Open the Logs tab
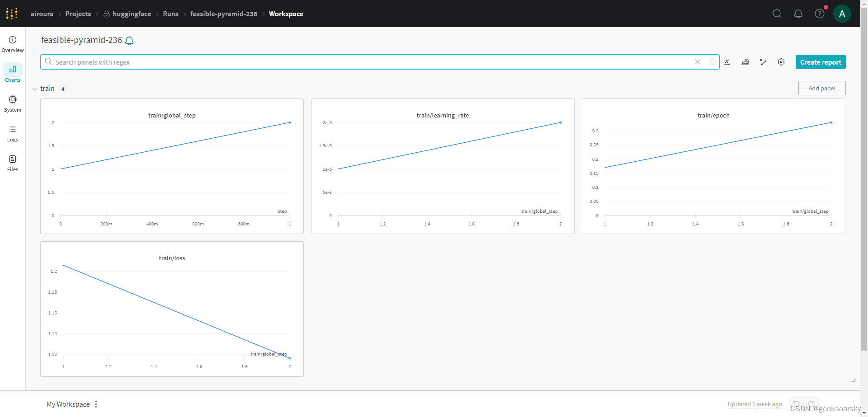 [13, 134]
